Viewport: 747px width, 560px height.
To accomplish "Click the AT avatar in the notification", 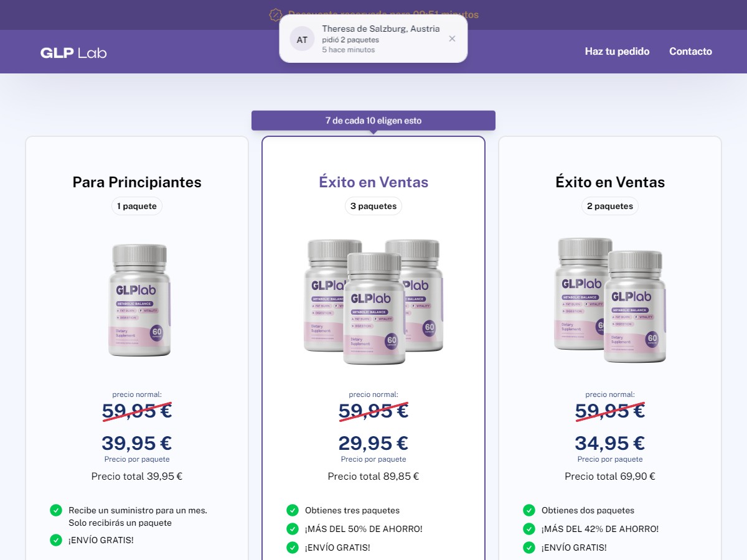I will [x=302, y=39].
